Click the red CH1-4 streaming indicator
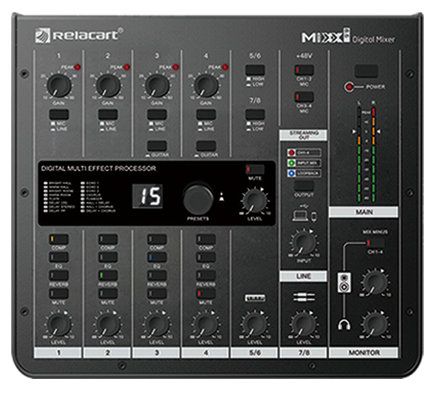This screenshot has height=403, width=431. 291,153
